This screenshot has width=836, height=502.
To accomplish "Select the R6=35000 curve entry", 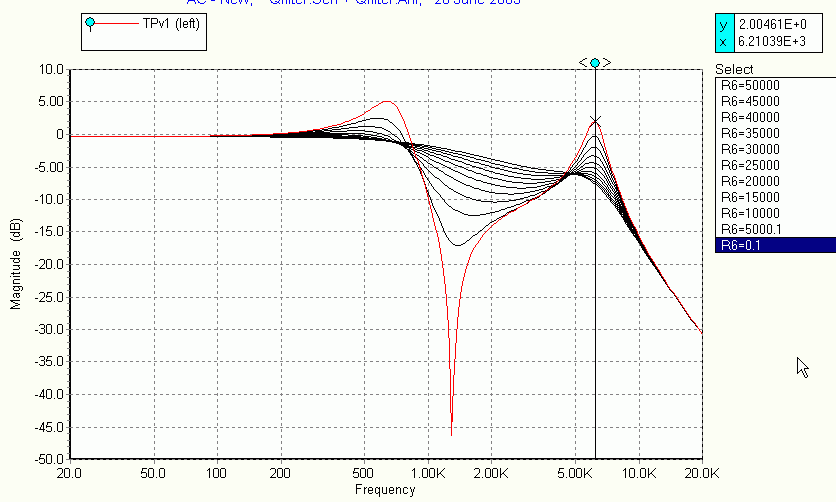I will (776, 133).
